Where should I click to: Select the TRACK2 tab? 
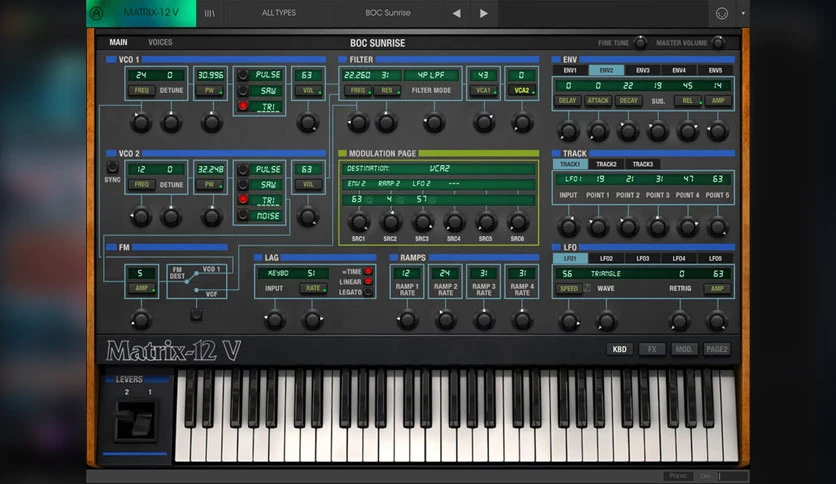coord(606,164)
